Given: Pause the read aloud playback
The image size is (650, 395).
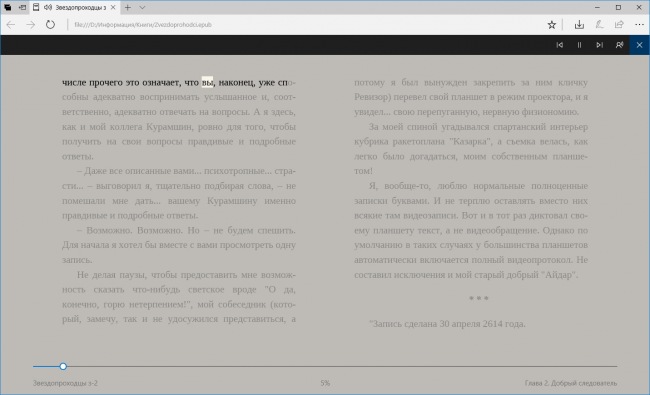Looking at the screenshot, I should [x=579, y=45].
